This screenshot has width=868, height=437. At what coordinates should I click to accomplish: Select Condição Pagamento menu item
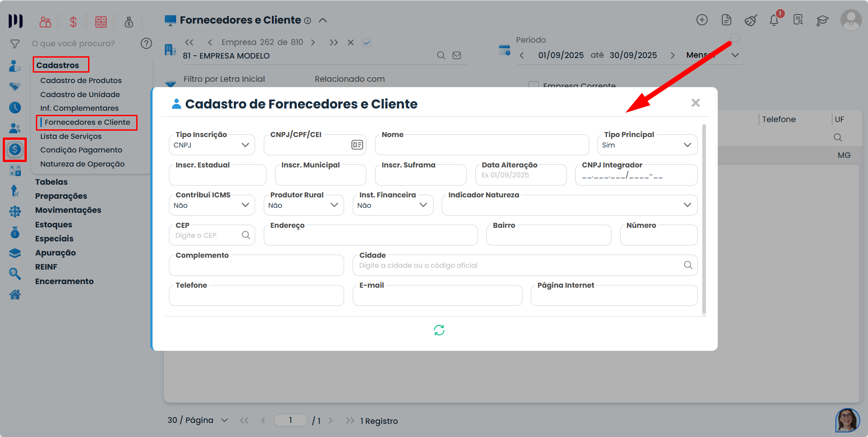[81, 150]
